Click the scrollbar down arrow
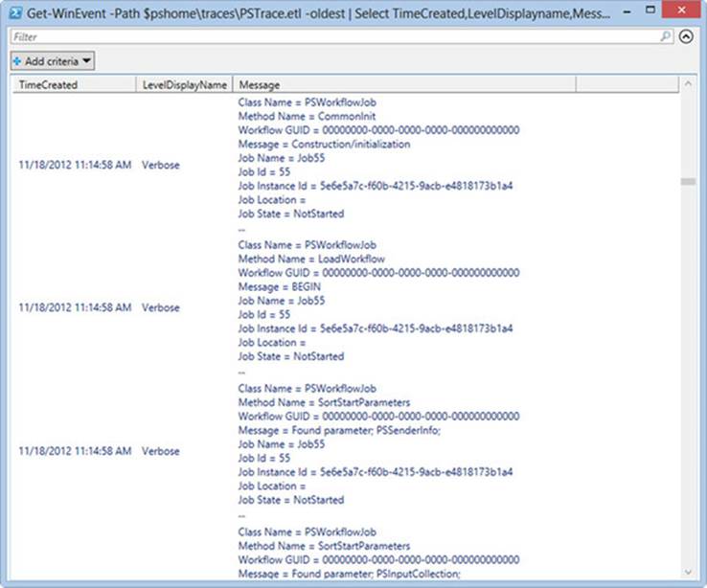Screen dimensions: 707x588 click(x=688, y=572)
